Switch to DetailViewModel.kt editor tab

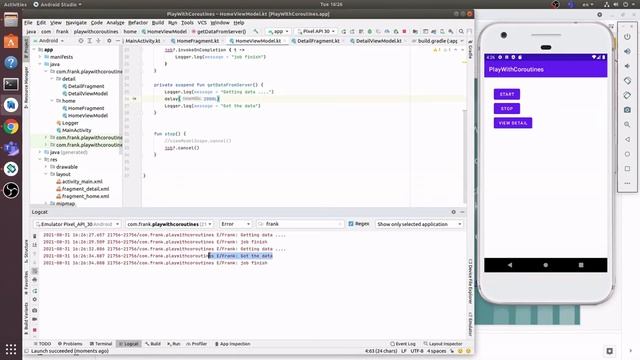(378, 41)
